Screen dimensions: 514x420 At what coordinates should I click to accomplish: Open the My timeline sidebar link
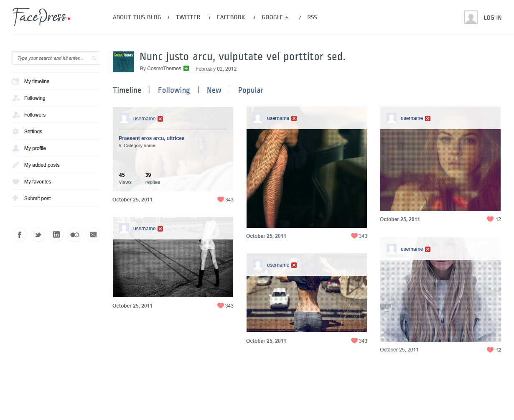click(x=37, y=81)
